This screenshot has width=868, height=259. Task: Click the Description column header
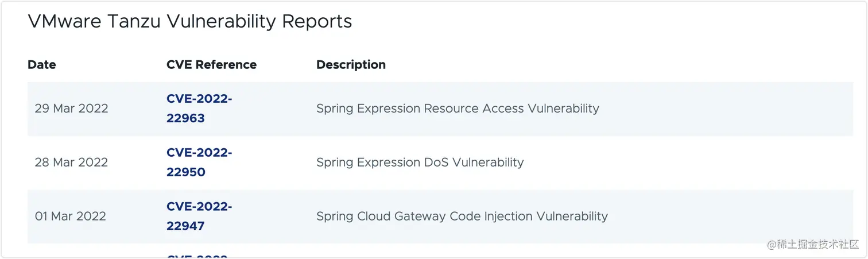pyautogui.click(x=351, y=65)
